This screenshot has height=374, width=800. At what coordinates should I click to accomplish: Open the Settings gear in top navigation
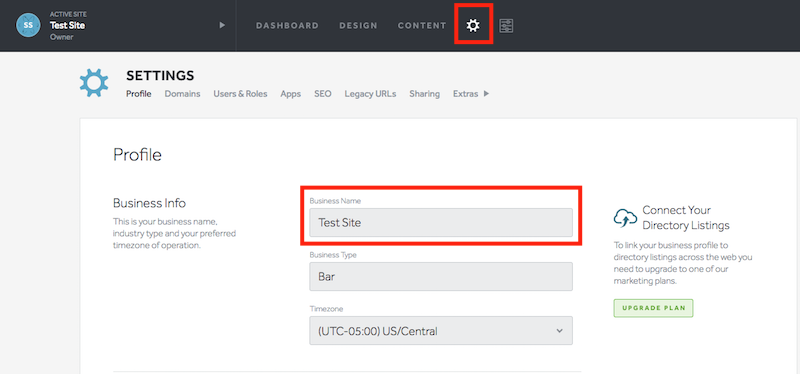tap(473, 25)
